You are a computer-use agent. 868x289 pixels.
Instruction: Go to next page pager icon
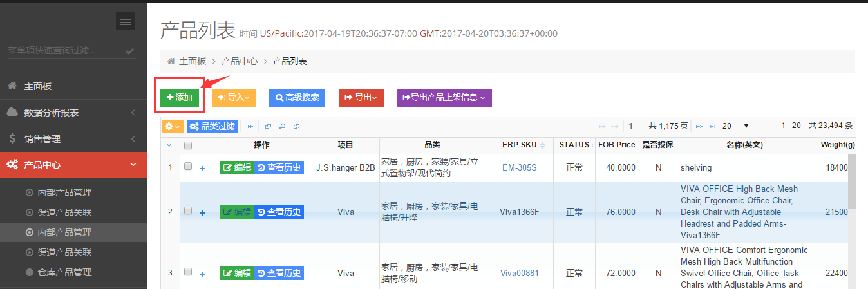[699, 126]
